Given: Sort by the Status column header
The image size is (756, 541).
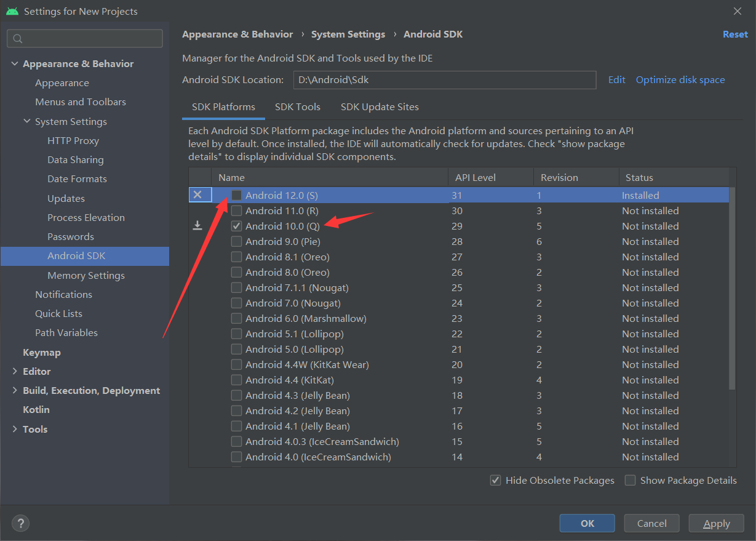Looking at the screenshot, I should click(674, 177).
